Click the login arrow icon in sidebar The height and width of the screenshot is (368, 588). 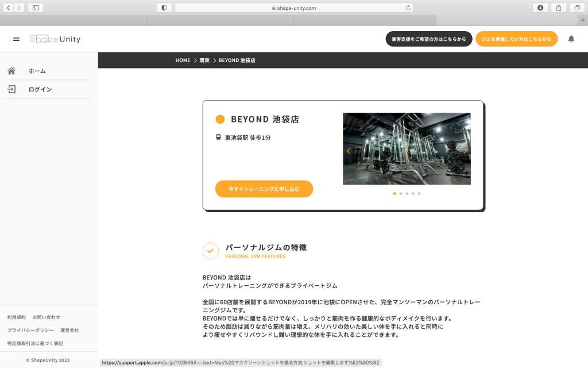pos(11,89)
